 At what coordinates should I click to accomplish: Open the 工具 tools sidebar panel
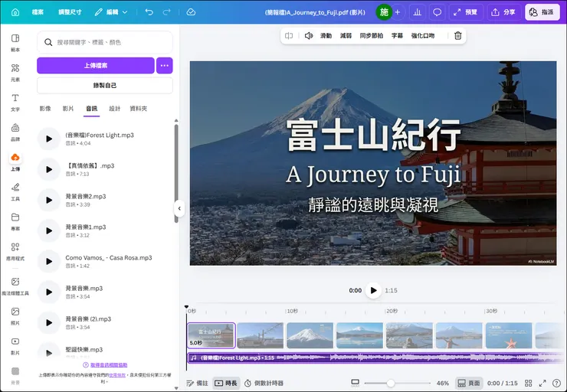tap(15, 192)
